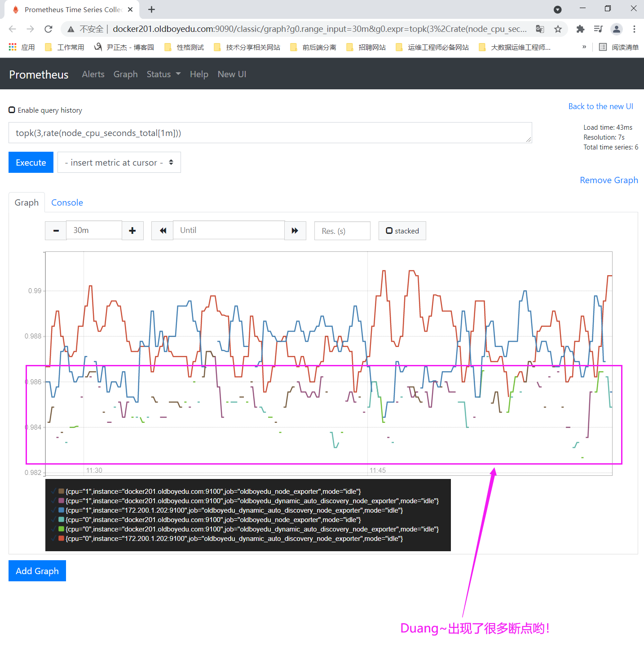Bookmark this page with the star icon
The image size is (644, 663).
coord(558,29)
